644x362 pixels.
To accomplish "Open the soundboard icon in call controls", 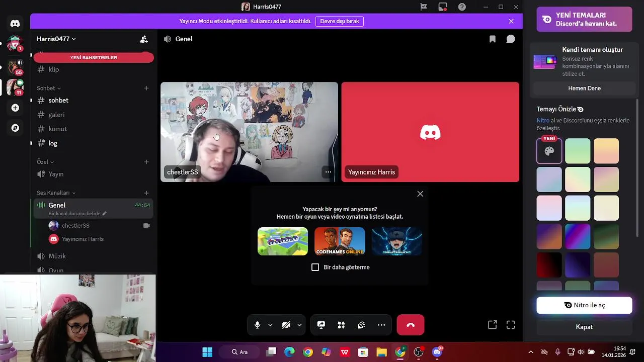I will pos(361,325).
